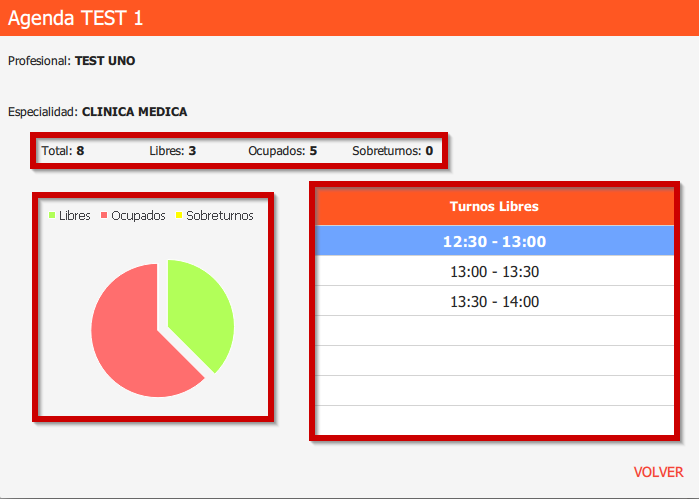The image size is (699, 499).
Task: Click the VOLVER link
Action: tap(658, 472)
